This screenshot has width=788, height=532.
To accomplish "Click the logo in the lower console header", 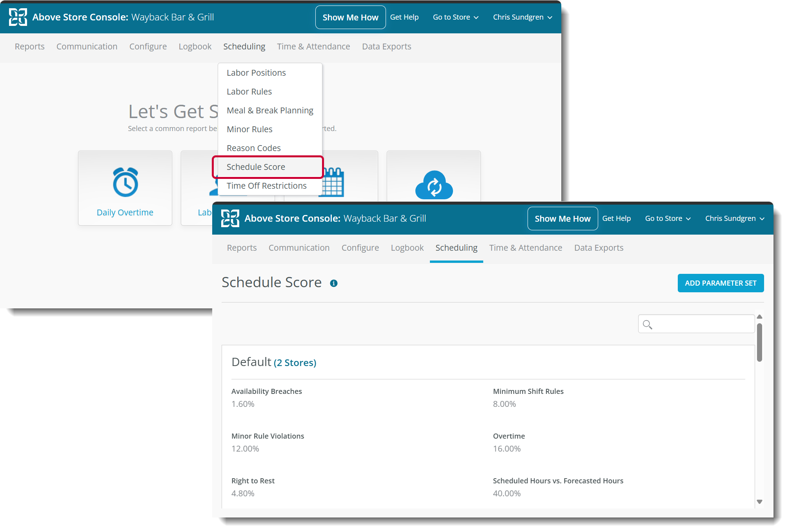I will (x=230, y=219).
